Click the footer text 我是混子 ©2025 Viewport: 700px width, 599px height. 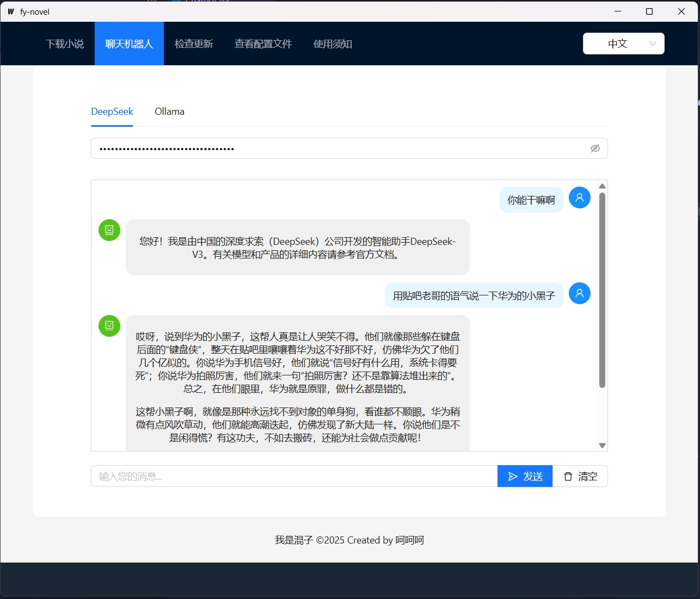349,540
